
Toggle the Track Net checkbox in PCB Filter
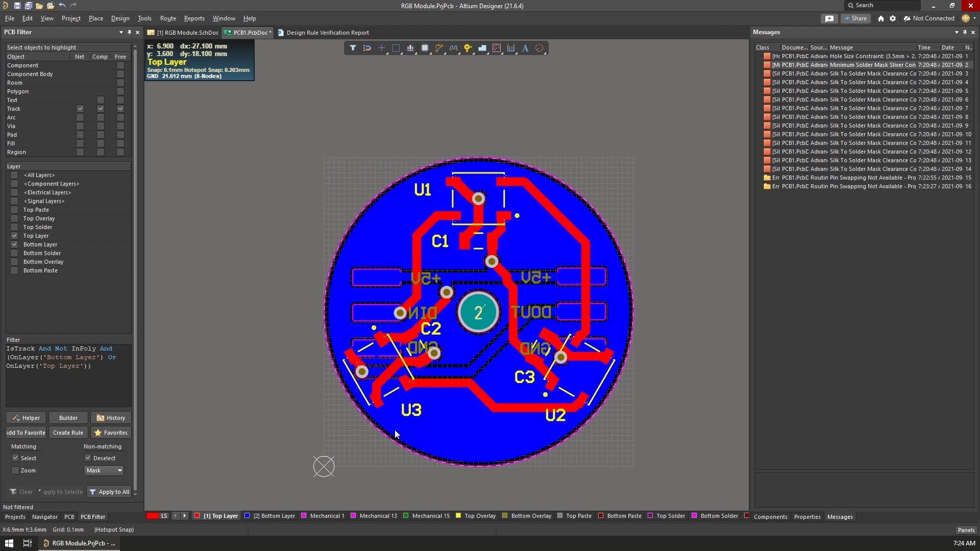pyautogui.click(x=80, y=109)
